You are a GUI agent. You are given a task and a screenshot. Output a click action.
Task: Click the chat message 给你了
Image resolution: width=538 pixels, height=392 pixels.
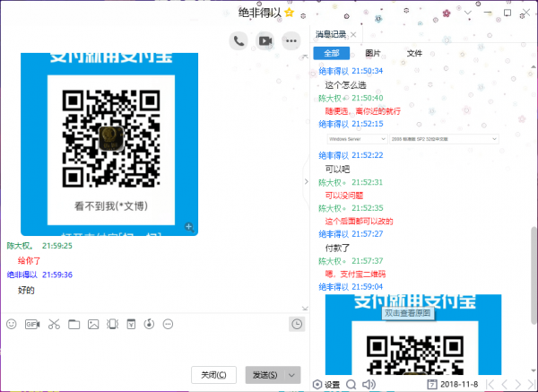pyautogui.click(x=30, y=261)
